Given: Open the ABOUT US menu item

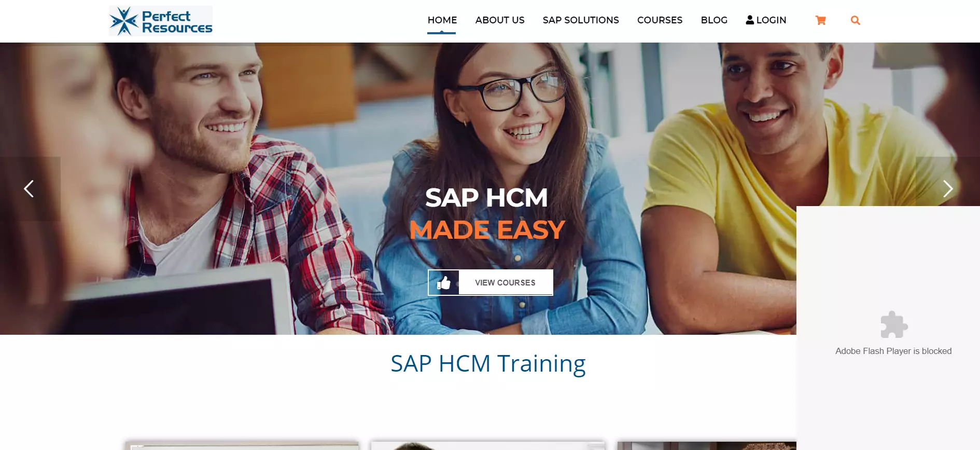Looking at the screenshot, I should pyautogui.click(x=500, y=20).
